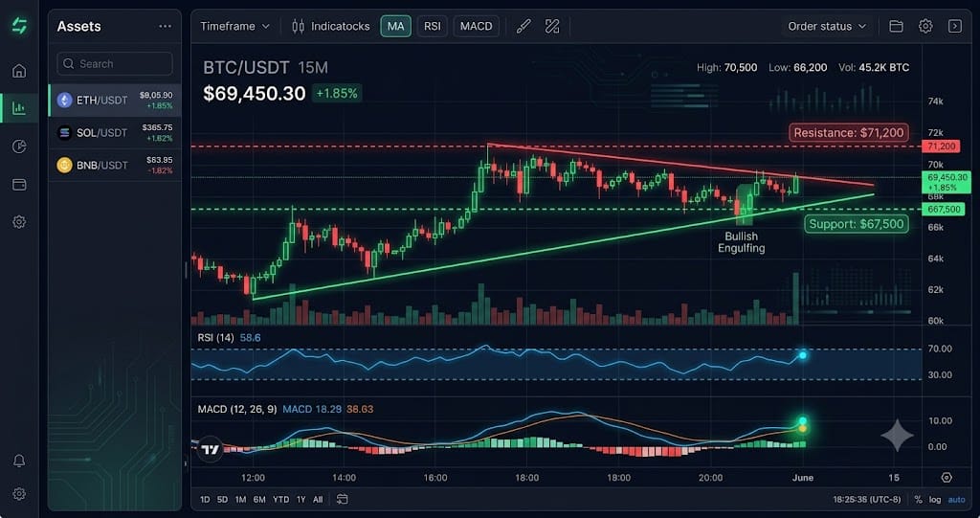Click the red 71,200 price axis tag
Viewport: 980px width, 518px height.
pyautogui.click(x=942, y=146)
